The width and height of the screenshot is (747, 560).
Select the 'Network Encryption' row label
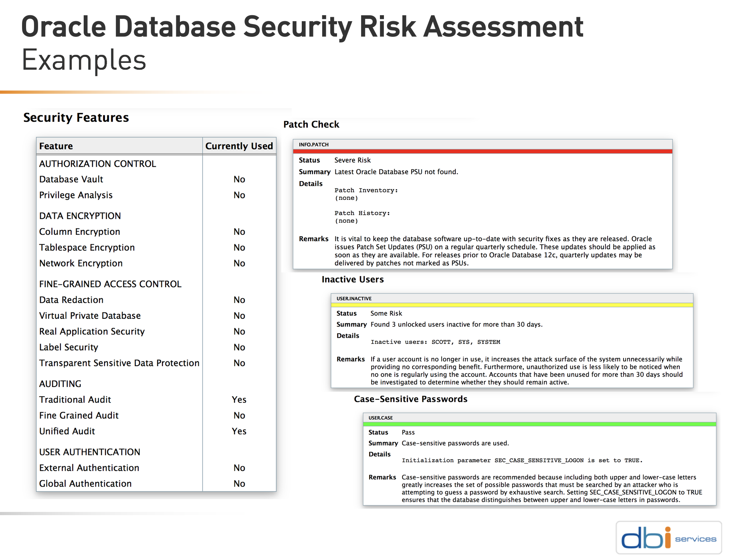(x=81, y=264)
